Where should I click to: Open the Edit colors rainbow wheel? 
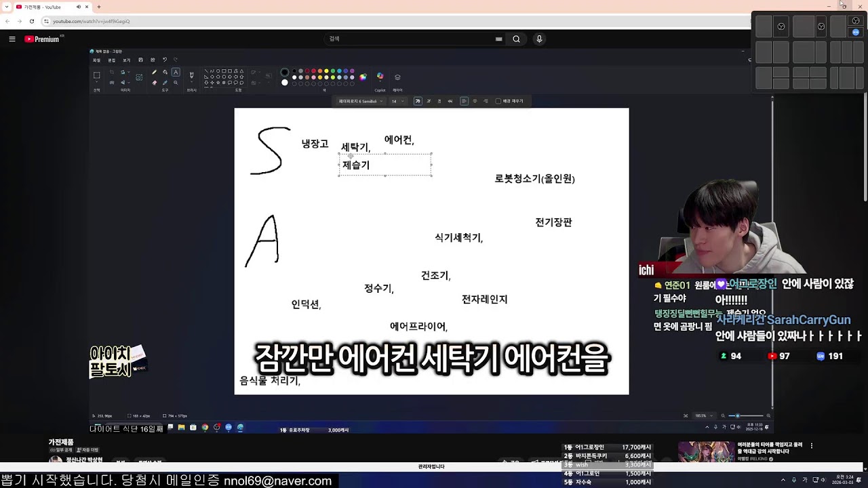(363, 77)
